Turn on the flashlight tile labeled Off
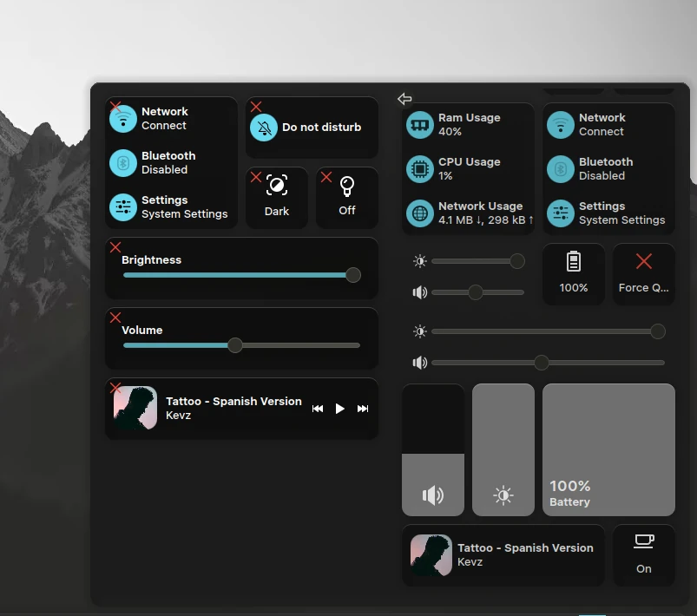Viewport: 697px width, 616px height. tap(346, 197)
